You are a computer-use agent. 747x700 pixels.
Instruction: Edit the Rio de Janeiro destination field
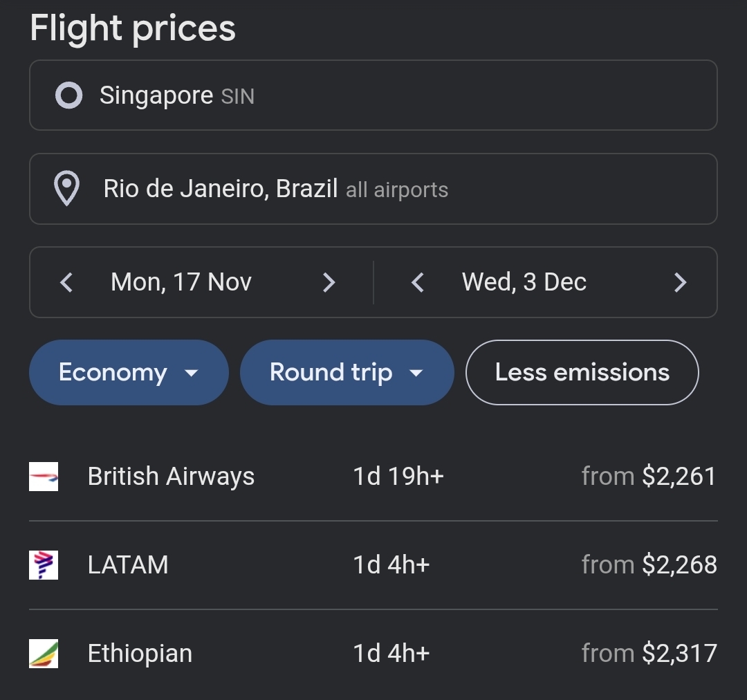tap(373, 189)
